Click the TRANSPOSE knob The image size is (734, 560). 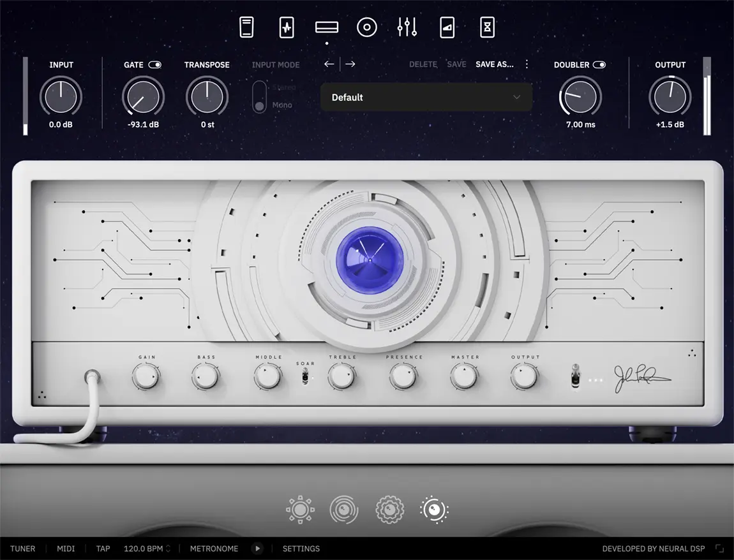pyautogui.click(x=207, y=97)
